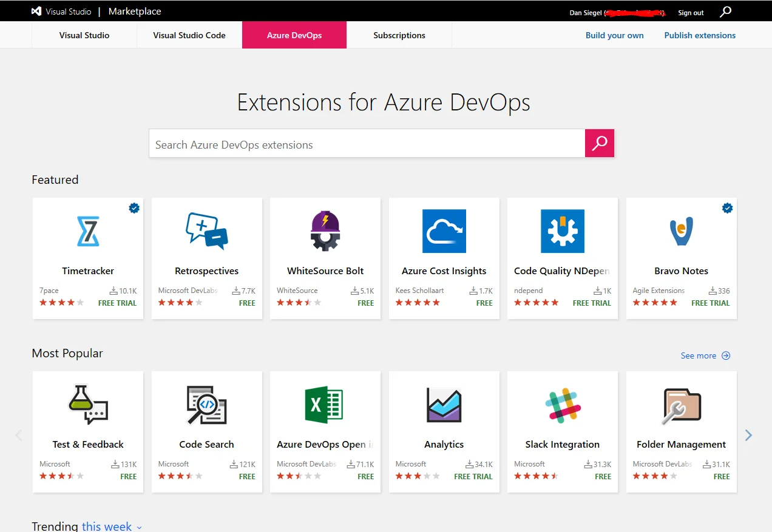Image resolution: width=772 pixels, height=532 pixels.
Task: Open the Test & Feedback flask icon
Action: pos(88,405)
